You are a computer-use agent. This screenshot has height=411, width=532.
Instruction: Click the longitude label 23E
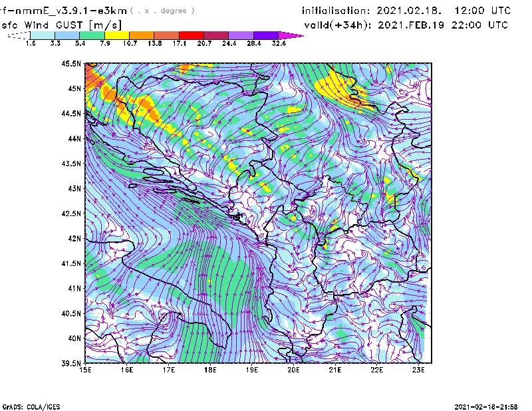pos(419,370)
